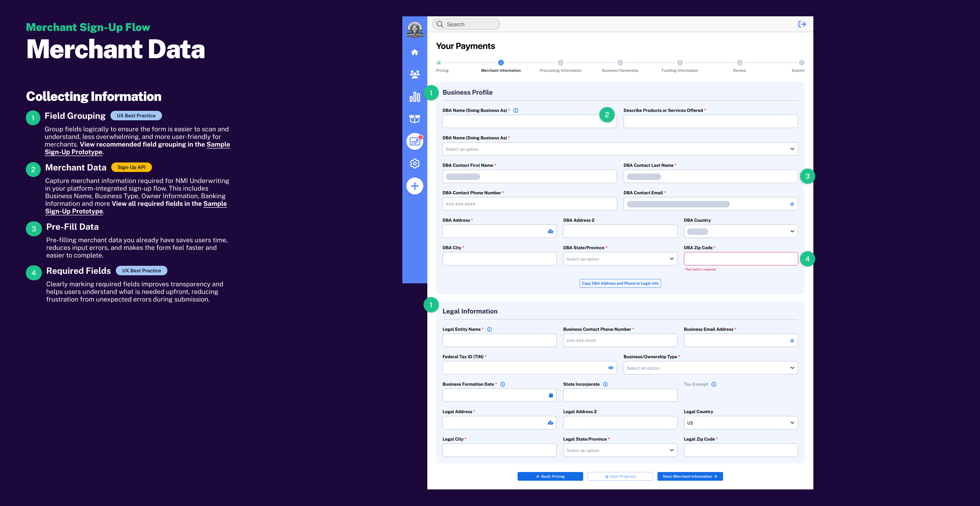The width and height of the screenshot is (980, 506).
Task: Open calendar picker for Business Formation Date
Action: 550,395
